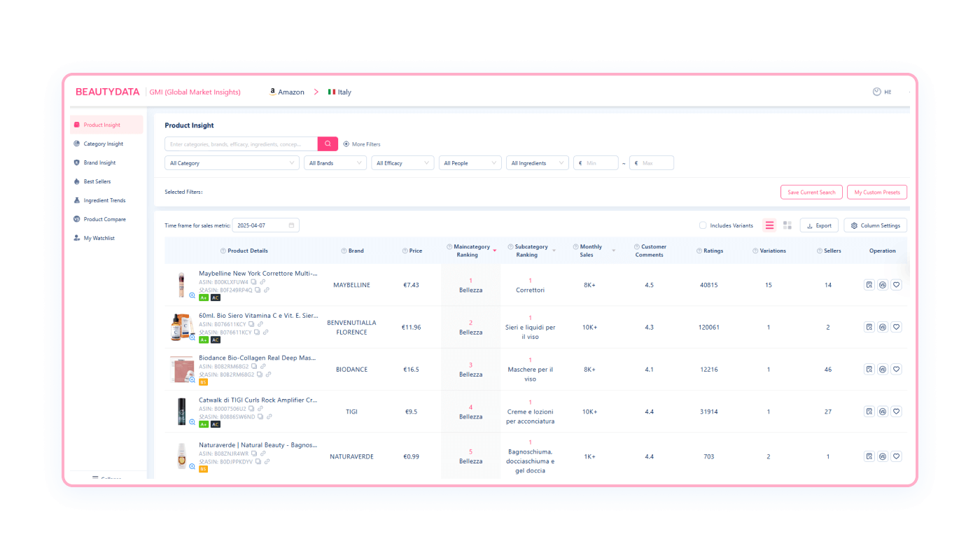Sort by Monthly Sales arrow

pyautogui.click(x=614, y=251)
